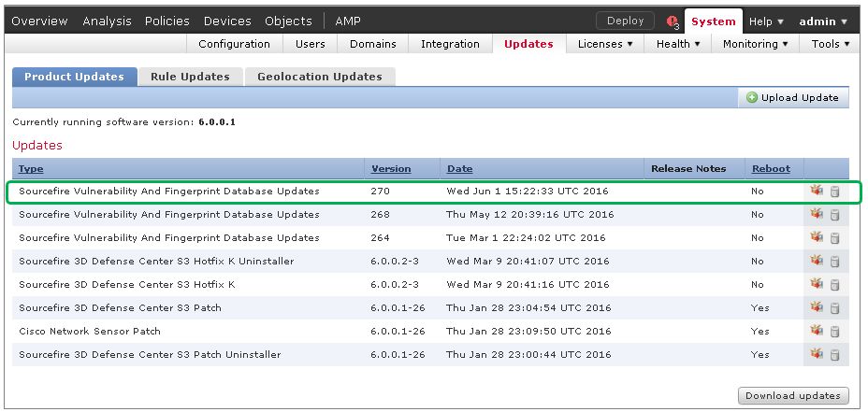Sort the table by Reboot column
Image resolution: width=868 pixels, height=412 pixels.
tap(771, 169)
